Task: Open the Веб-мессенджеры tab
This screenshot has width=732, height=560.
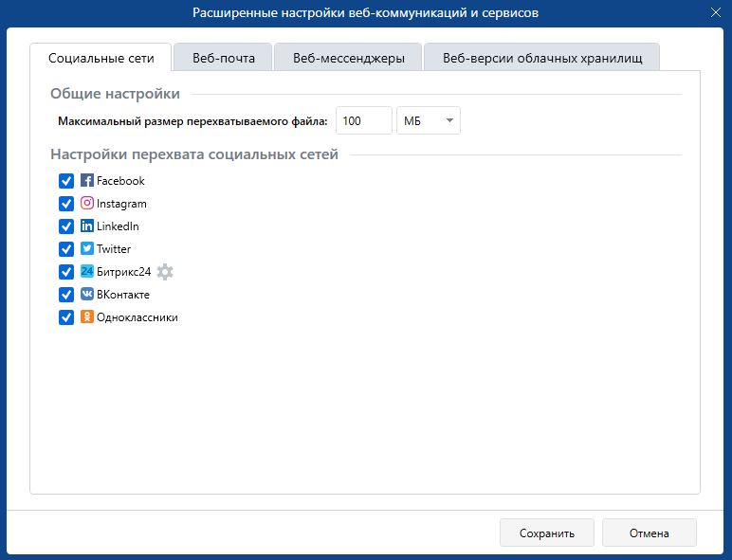Action: tap(348, 58)
